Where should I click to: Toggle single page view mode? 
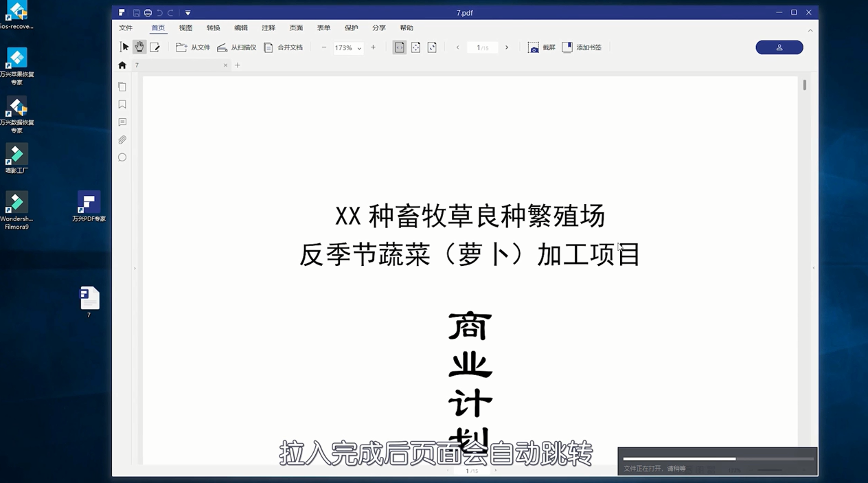click(x=399, y=47)
